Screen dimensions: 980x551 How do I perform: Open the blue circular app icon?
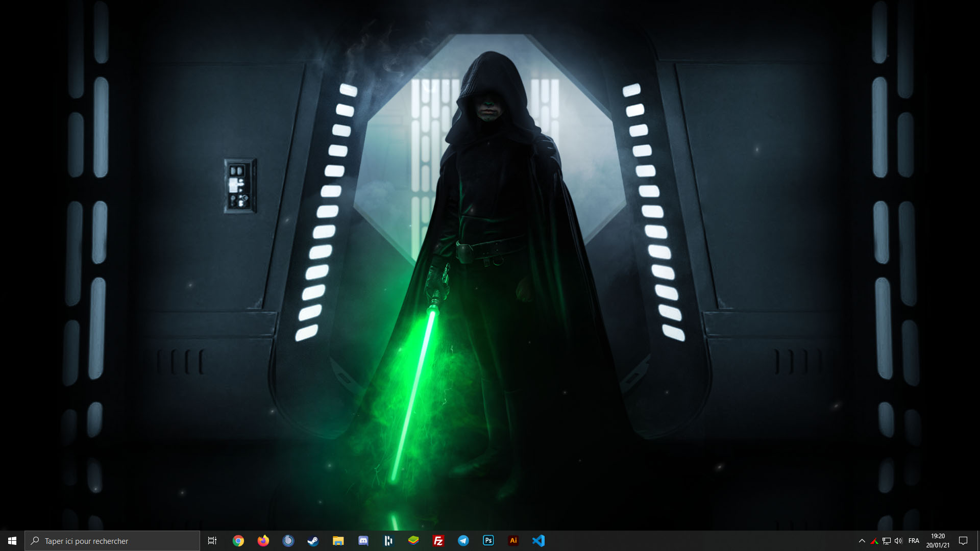pos(288,541)
